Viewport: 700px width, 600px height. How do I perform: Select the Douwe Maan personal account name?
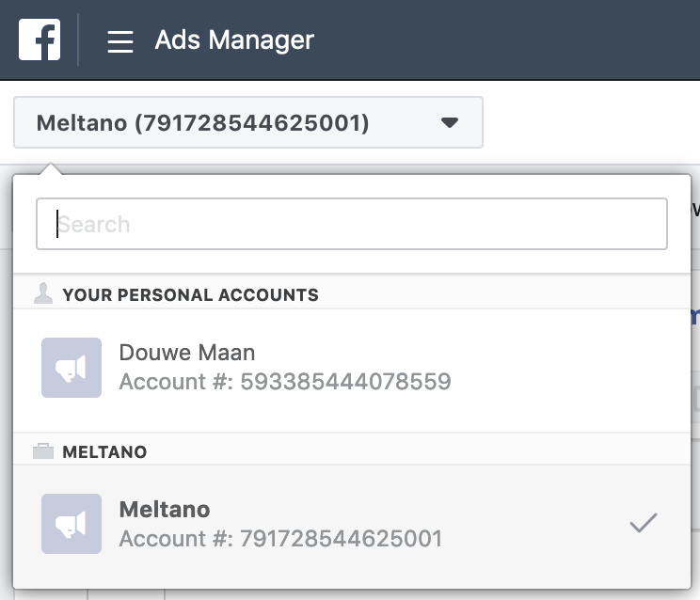click(186, 353)
